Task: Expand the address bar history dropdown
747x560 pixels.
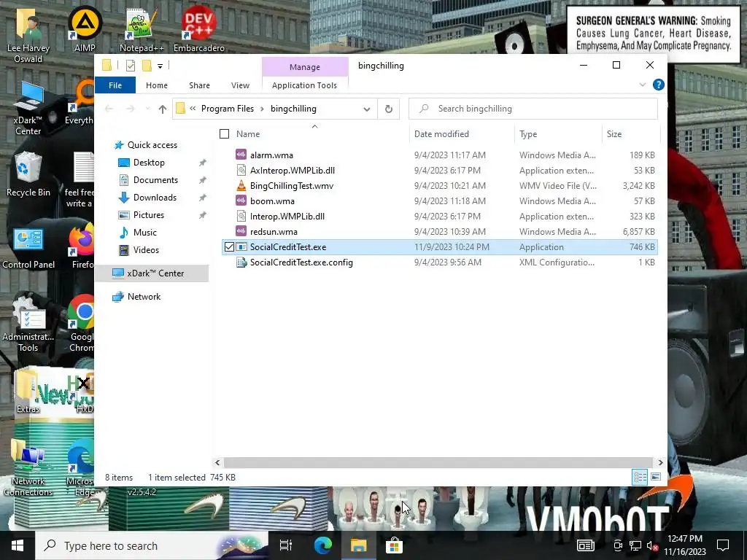Action: 367,109
